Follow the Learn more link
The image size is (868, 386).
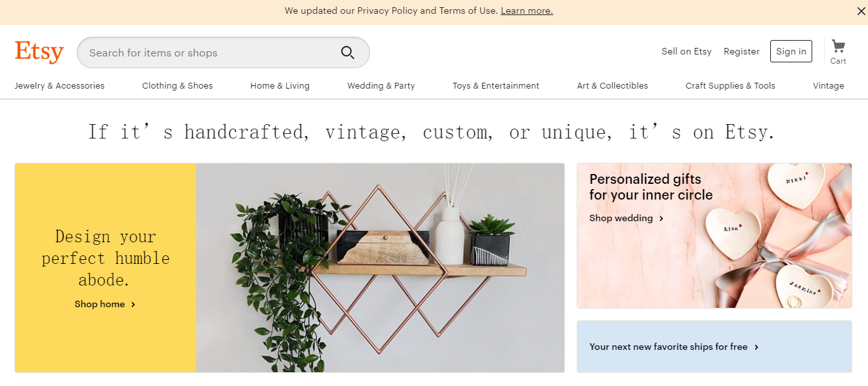526,11
